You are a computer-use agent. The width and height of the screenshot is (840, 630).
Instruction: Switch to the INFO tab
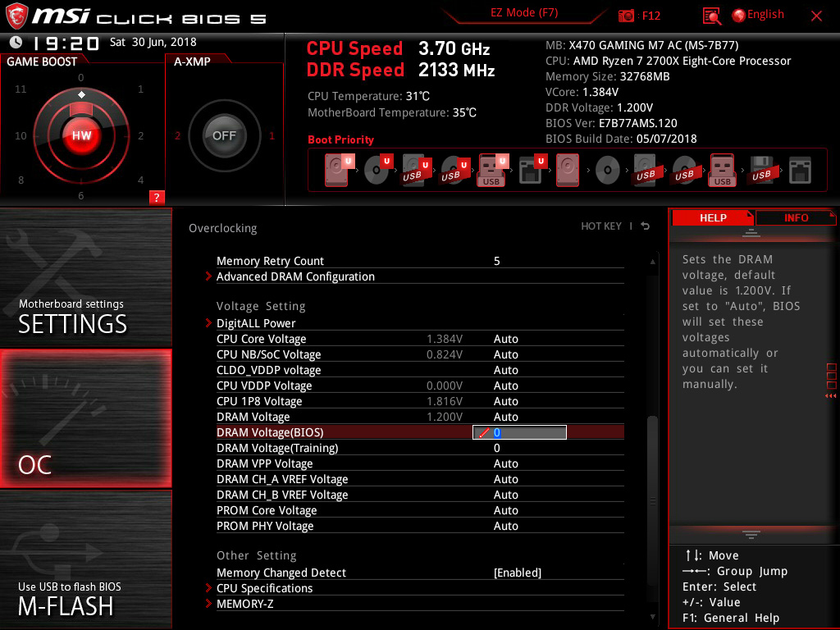click(x=796, y=217)
